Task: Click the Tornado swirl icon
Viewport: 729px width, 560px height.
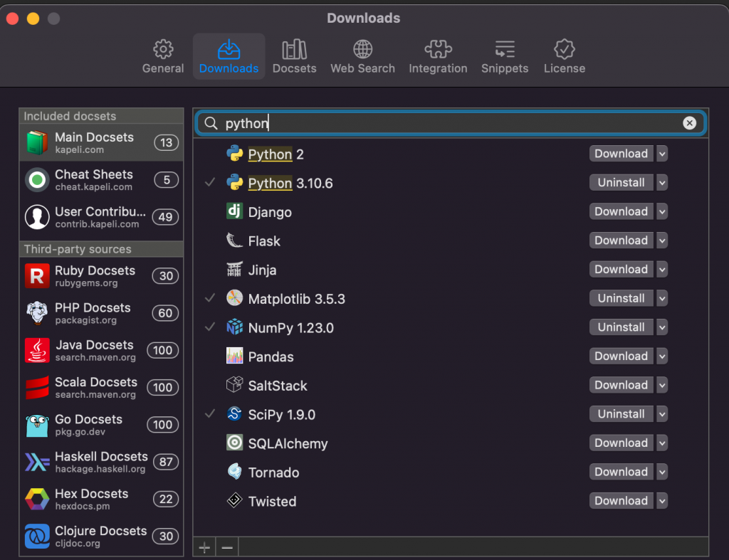Action: (x=234, y=472)
